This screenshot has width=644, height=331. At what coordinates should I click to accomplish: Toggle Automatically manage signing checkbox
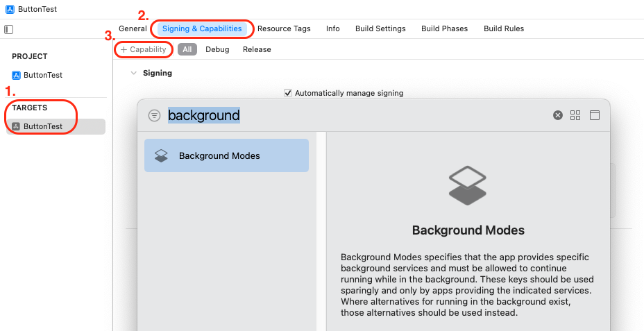(288, 93)
